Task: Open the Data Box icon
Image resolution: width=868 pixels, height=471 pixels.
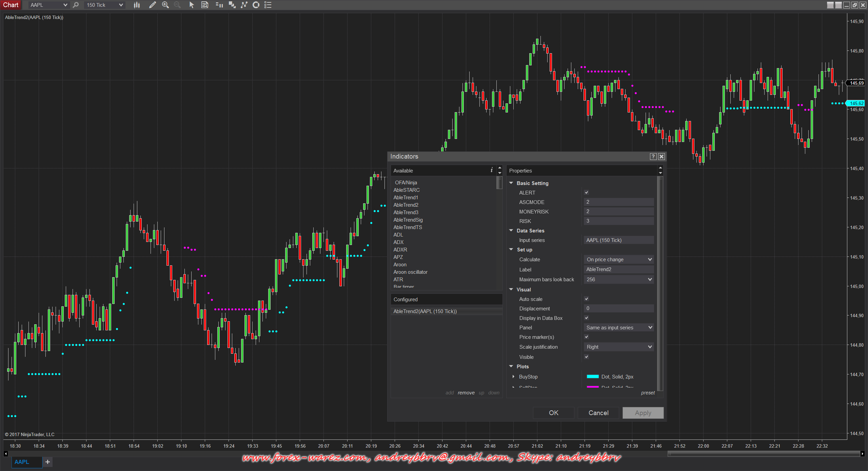Action: pos(205,5)
